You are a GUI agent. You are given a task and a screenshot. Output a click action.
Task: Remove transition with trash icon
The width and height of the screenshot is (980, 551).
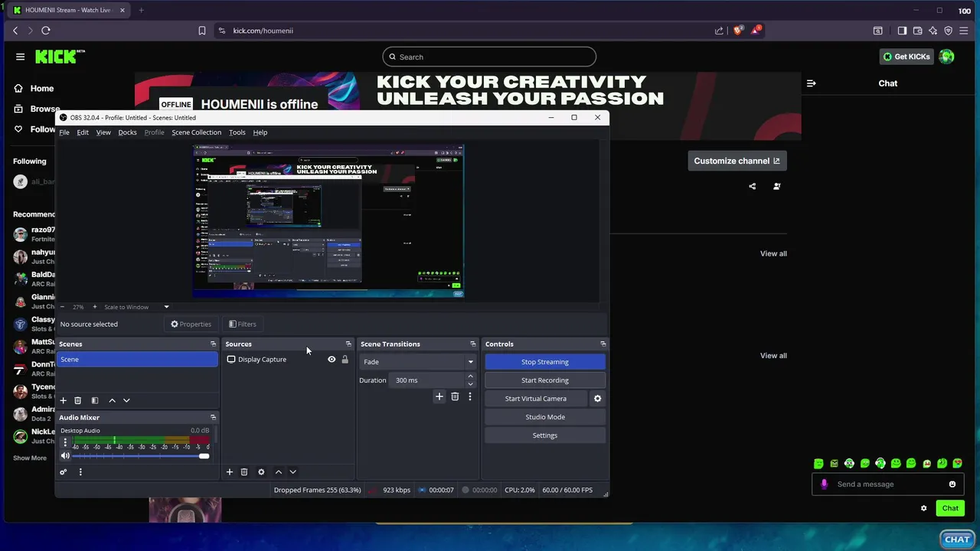[455, 396]
